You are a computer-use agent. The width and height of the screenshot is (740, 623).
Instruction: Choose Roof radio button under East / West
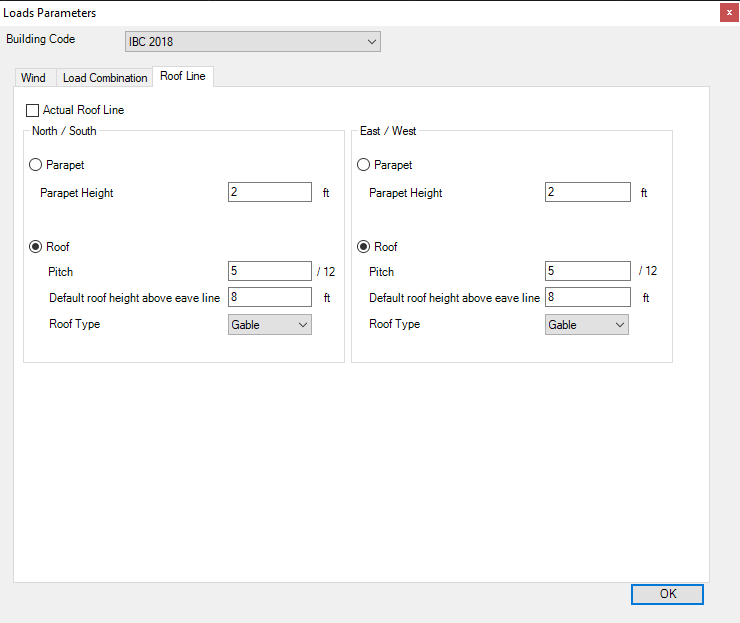tap(364, 247)
